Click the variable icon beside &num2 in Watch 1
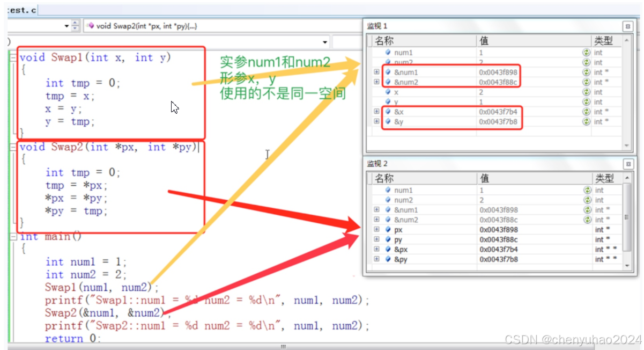This screenshot has width=644, height=350. click(388, 82)
